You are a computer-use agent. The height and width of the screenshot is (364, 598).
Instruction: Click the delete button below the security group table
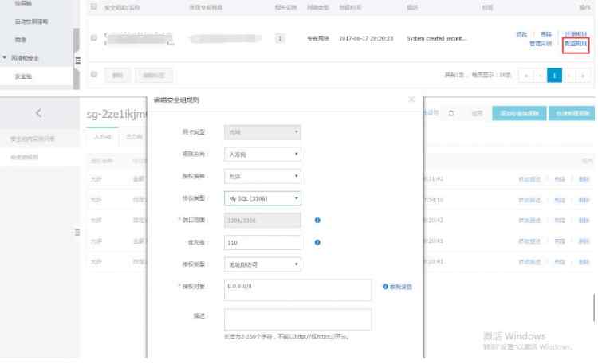(x=117, y=75)
